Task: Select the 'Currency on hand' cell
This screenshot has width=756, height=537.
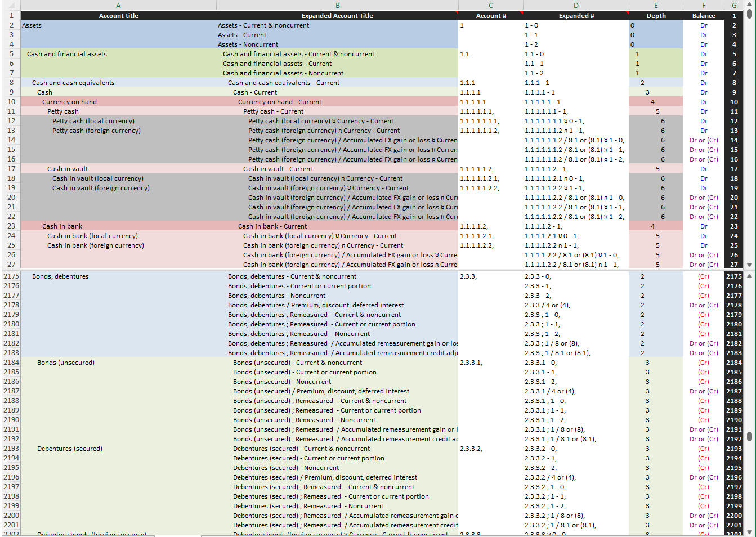Action: tap(69, 102)
